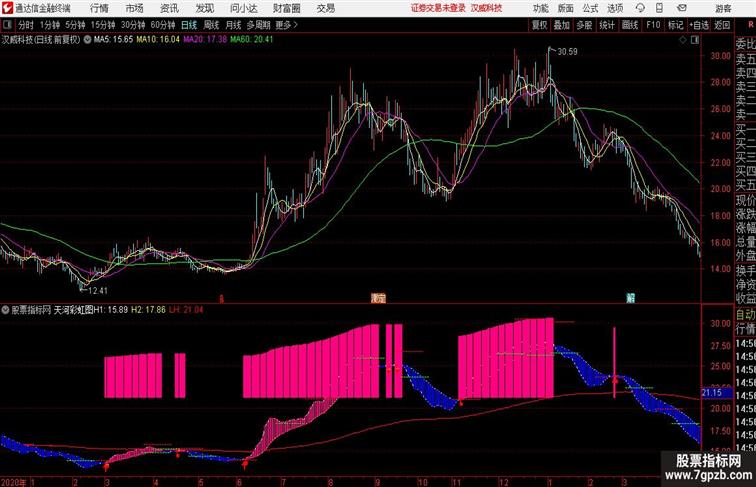The height and width of the screenshot is (487, 756).
Task: Switch to the 60分钟 period tab
Action: pyautogui.click(x=163, y=25)
